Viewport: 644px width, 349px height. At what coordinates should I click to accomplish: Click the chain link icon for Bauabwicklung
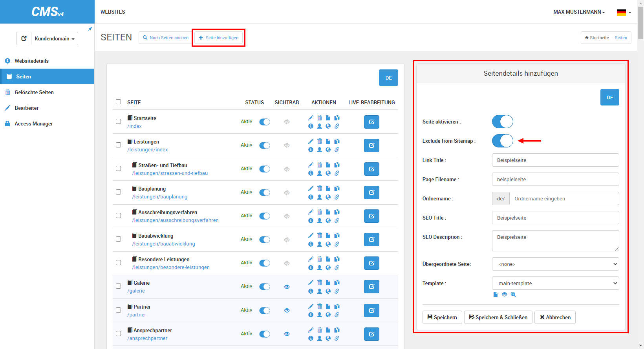pos(337,244)
